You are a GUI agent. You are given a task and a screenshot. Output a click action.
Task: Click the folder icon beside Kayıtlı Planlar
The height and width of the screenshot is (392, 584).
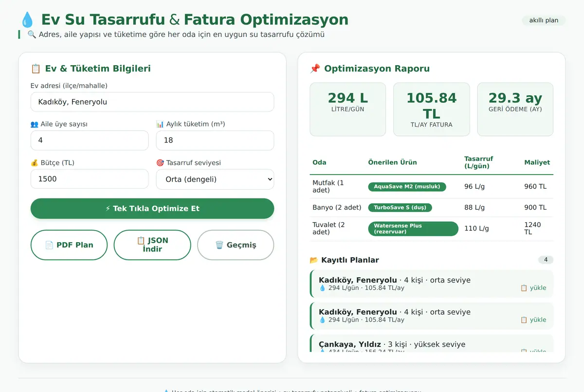pyautogui.click(x=314, y=260)
